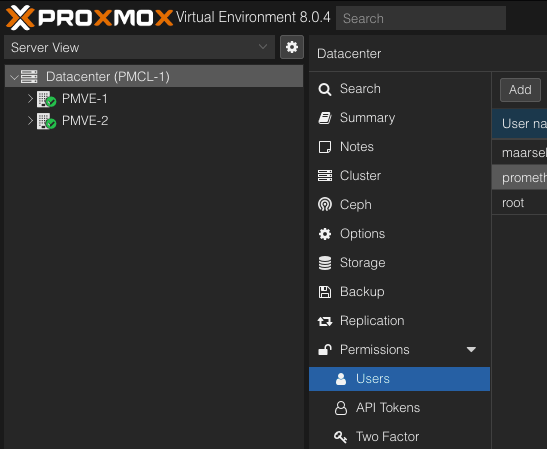
Task: Collapse the Datacenter (PMCL-1) tree node
Action: pyautogui.click(x=14, y=77)
